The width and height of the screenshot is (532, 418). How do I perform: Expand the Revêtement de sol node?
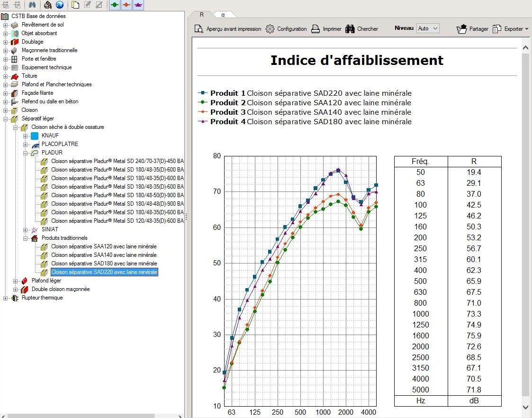(5, 25)
